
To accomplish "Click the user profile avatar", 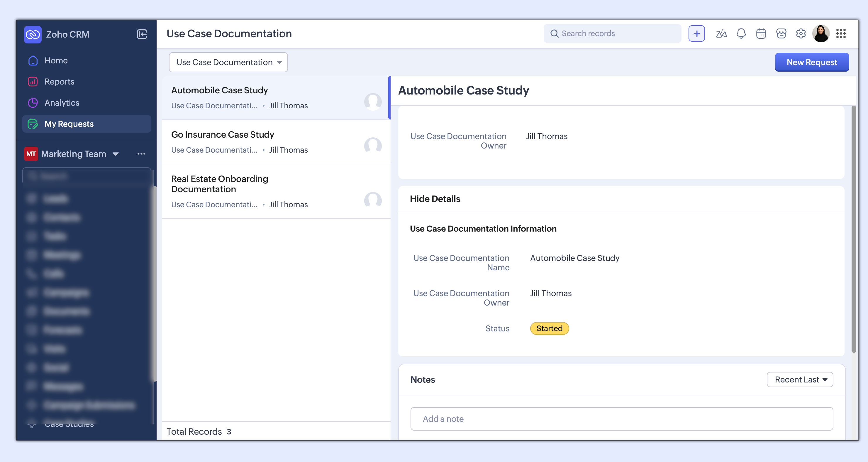I will pyautogui.click(x=821, y=33).
